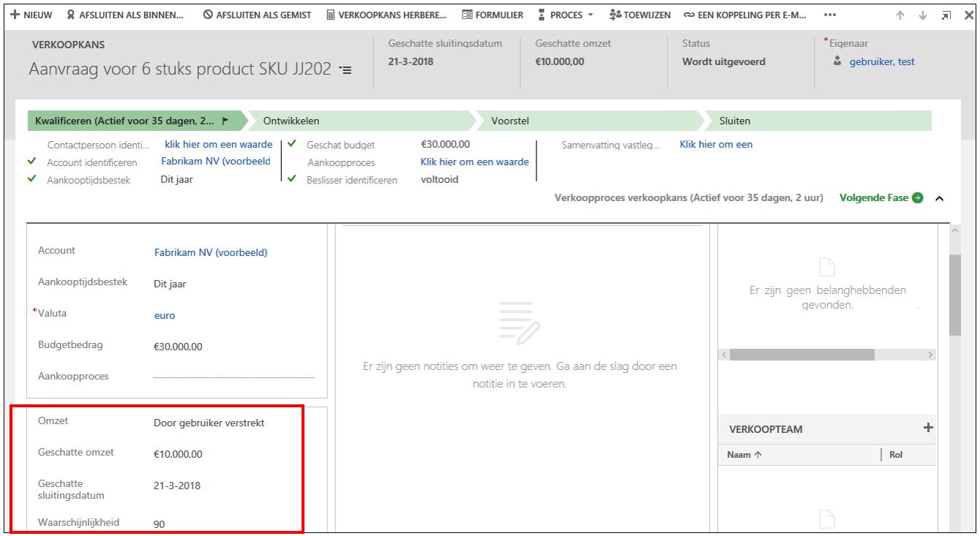Open the Formulier command

(x=493, y=15)
